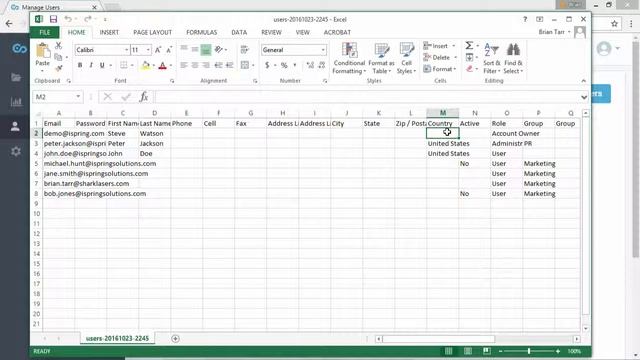Click the AutoSum sigma icon

pyautogui.click(x=469, y=45)
